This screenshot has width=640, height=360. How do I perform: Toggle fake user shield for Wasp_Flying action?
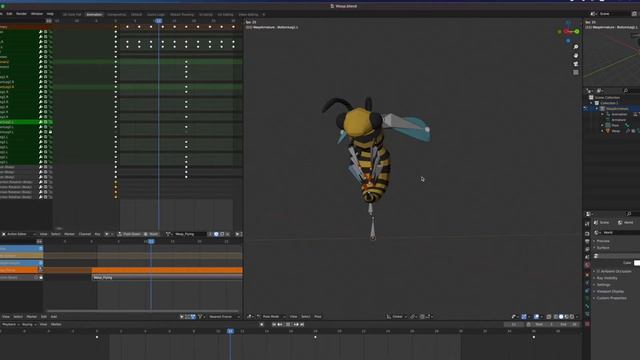216,234
